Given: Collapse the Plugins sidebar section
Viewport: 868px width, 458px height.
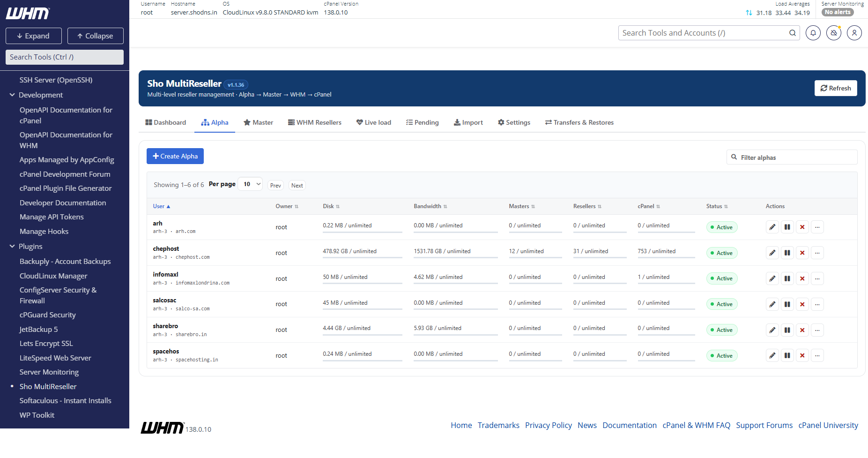Looking at the screenshot, I should coord(12,246).
